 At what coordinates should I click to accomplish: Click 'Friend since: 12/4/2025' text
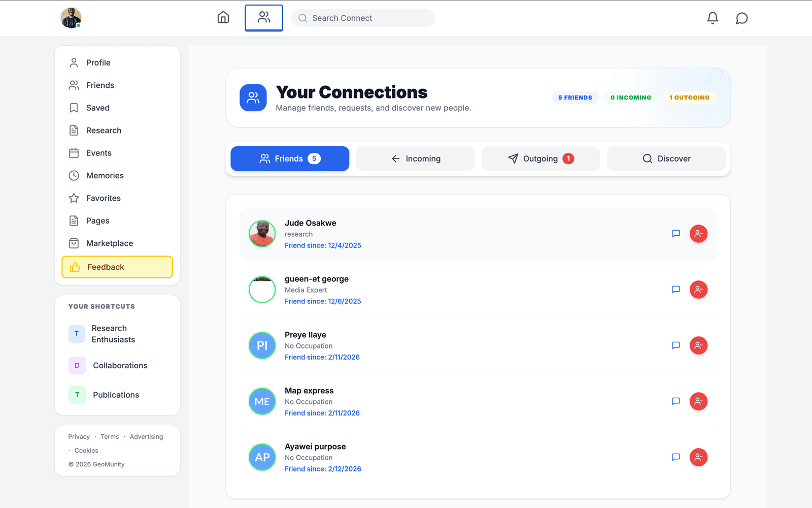click(323, 245)
